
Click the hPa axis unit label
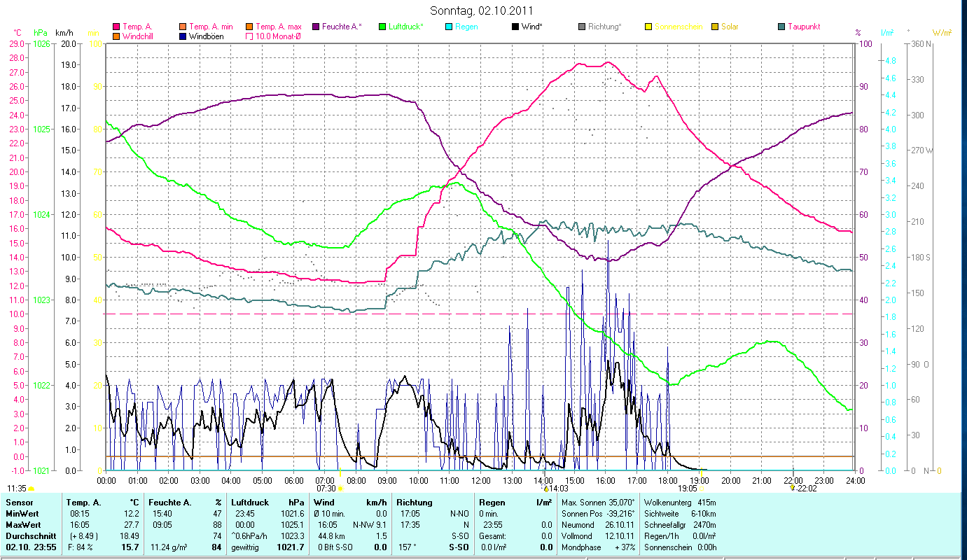(41, 33)
